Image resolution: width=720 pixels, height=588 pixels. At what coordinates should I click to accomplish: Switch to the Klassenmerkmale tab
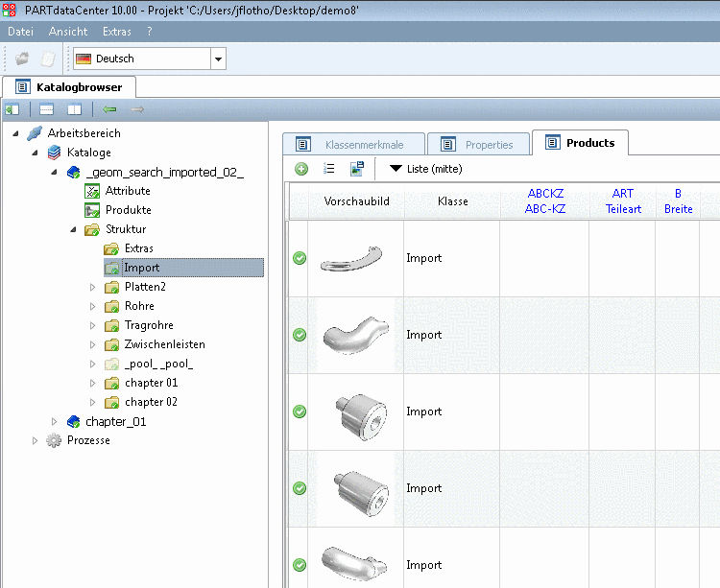click(354, 145)
